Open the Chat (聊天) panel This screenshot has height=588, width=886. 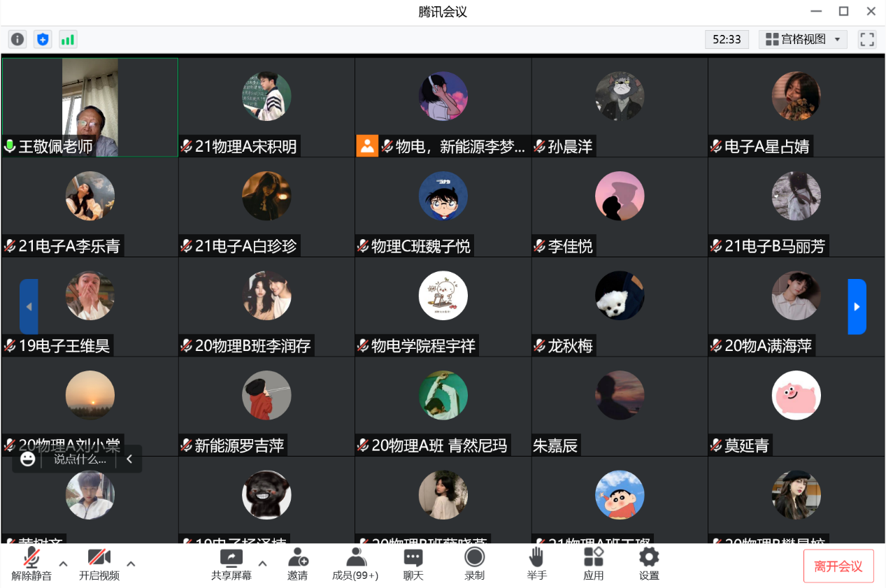(x=413, y=564)
